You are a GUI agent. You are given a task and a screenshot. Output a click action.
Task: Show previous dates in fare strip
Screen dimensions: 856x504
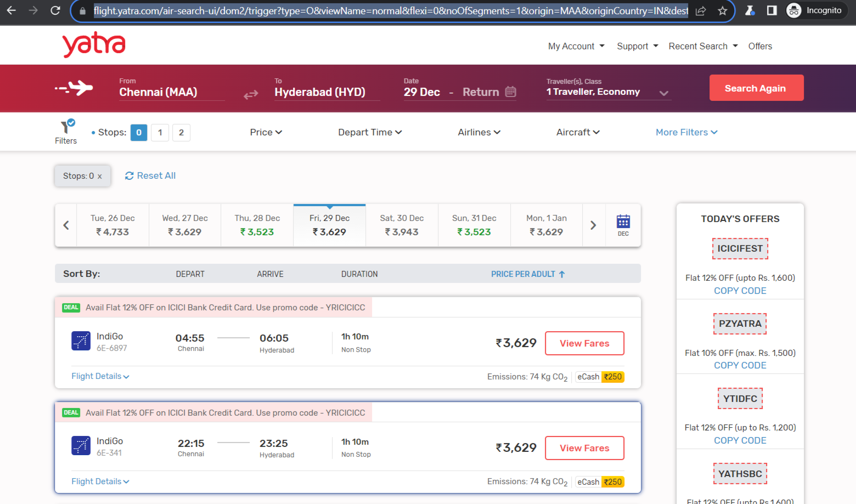click(x=66, y=225)
